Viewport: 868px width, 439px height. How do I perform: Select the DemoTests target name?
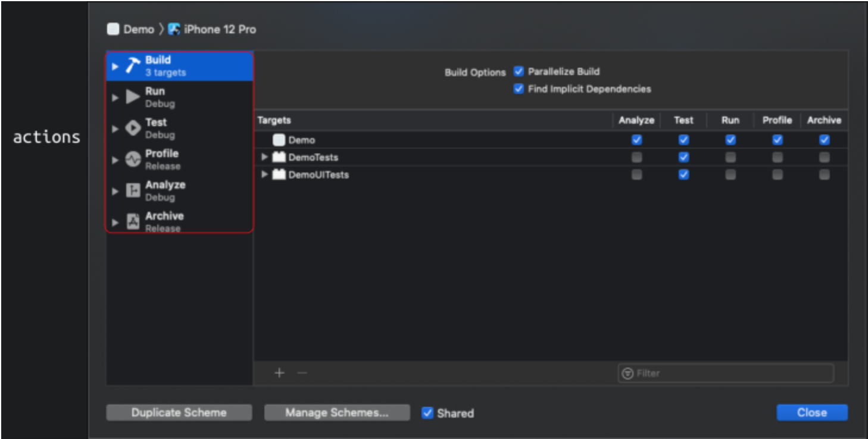tap(313, 158)
